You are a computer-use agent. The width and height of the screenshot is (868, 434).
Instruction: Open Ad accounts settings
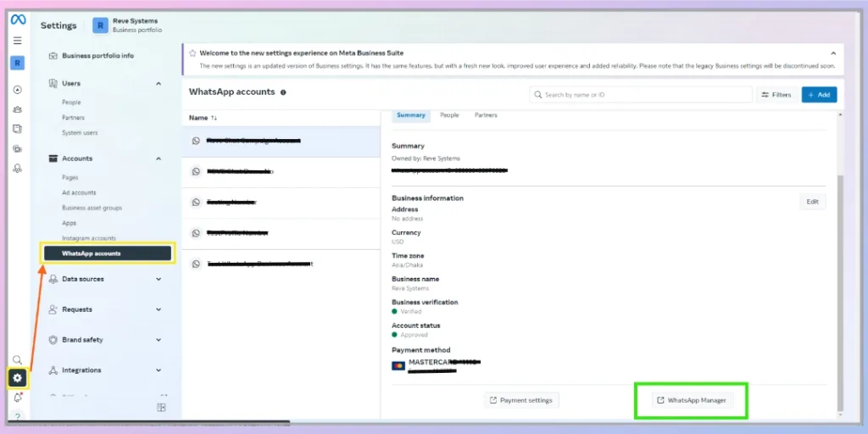pyautogui.click(x=79, y=192)
